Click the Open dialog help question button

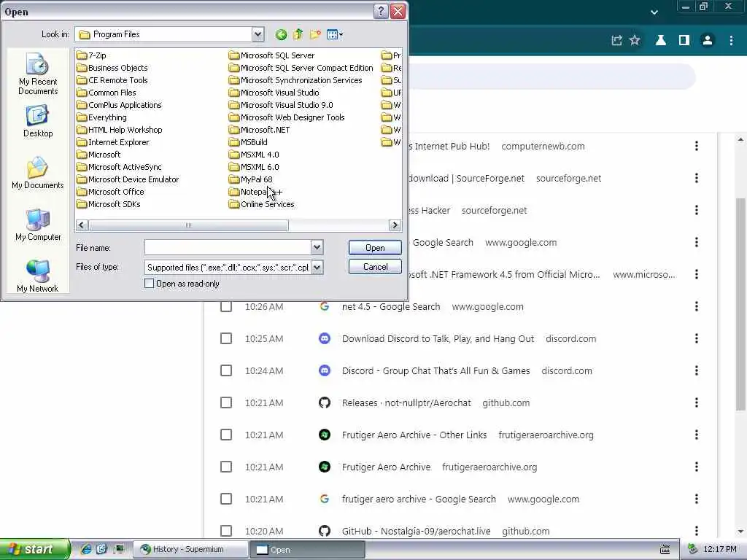pos(381,12)
